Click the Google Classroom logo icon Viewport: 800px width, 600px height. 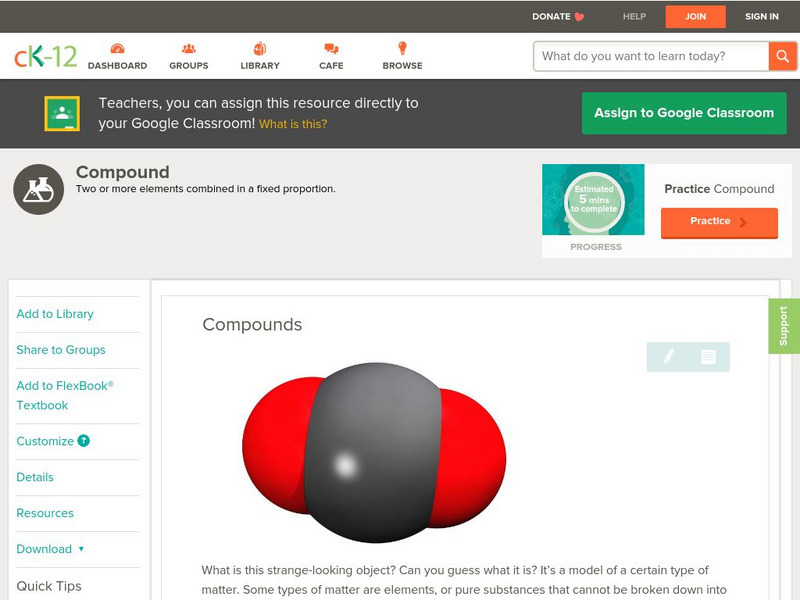click(62, 113)
